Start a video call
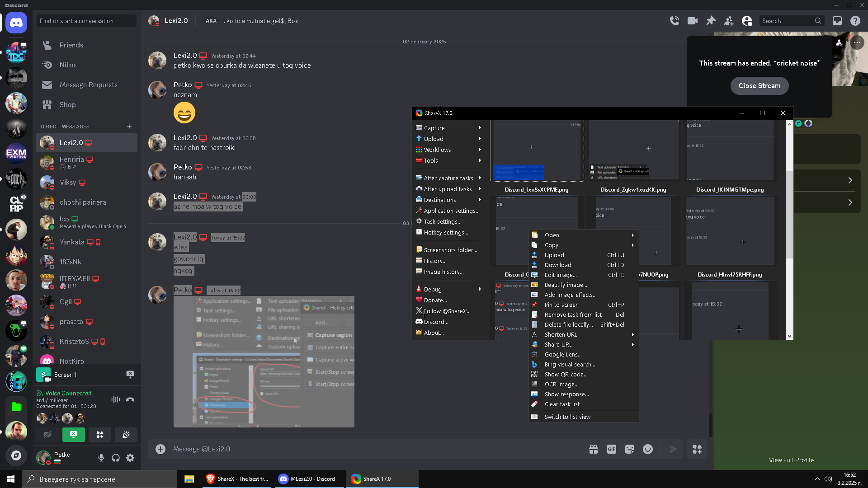868x488 pixels. 692,21
